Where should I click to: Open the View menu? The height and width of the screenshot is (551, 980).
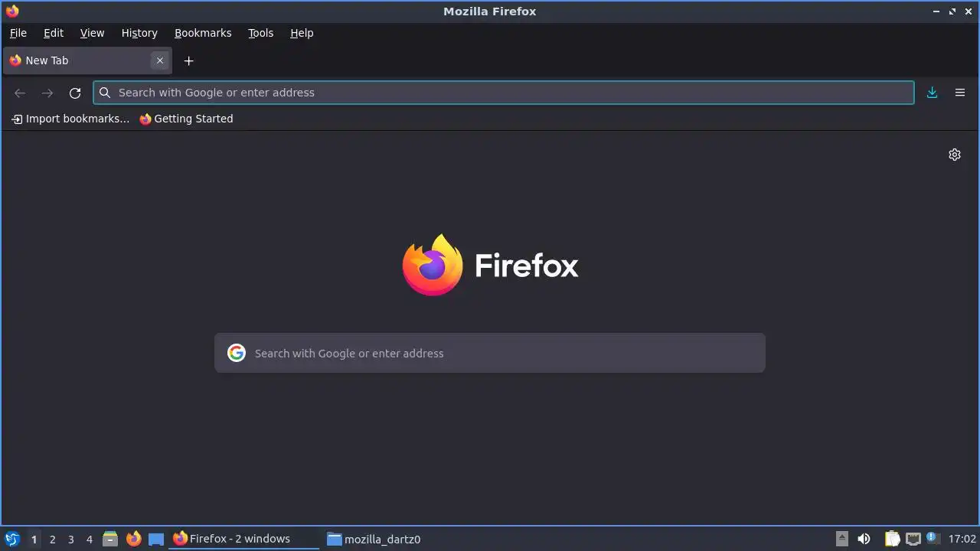92,33
